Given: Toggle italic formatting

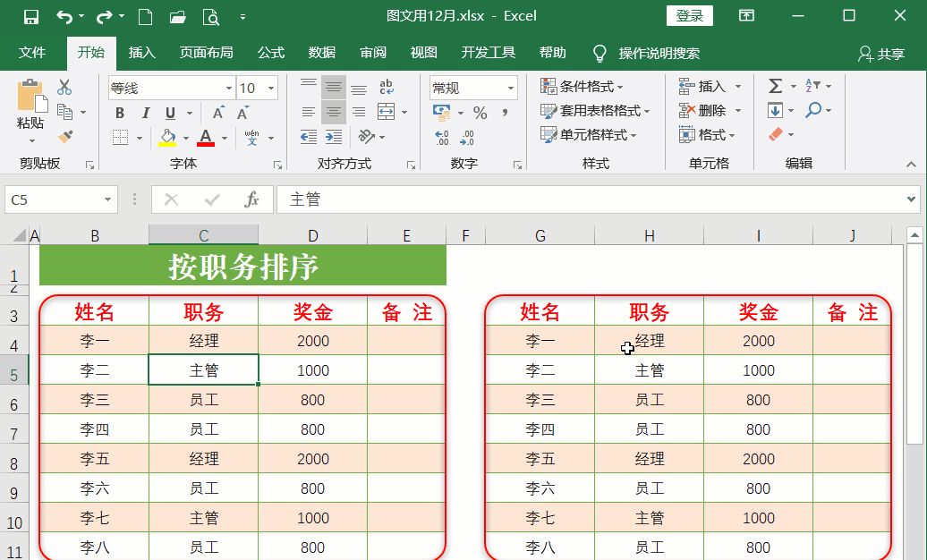Looking at the screenshot, I should [x=144, y=114].
